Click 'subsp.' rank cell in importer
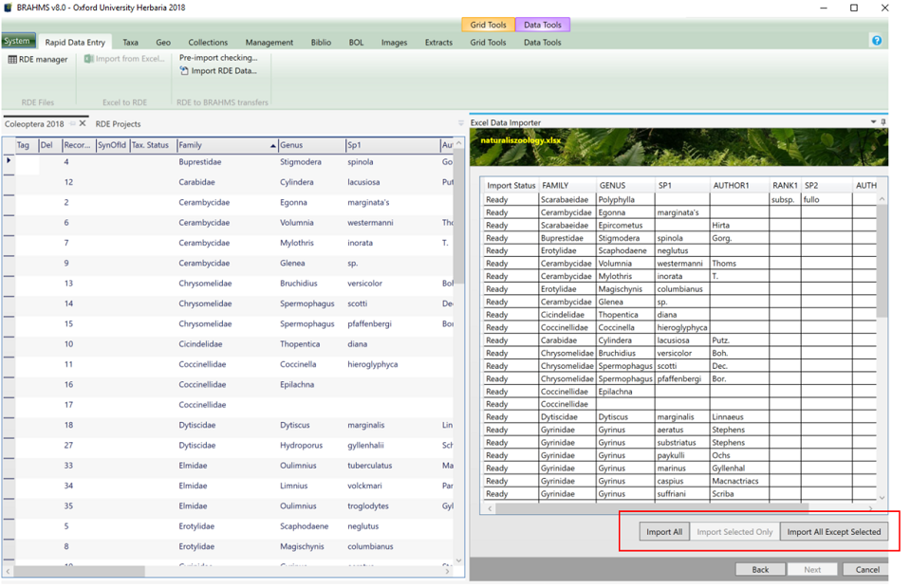This screenshot has height=588, width=911. [785, 200]
